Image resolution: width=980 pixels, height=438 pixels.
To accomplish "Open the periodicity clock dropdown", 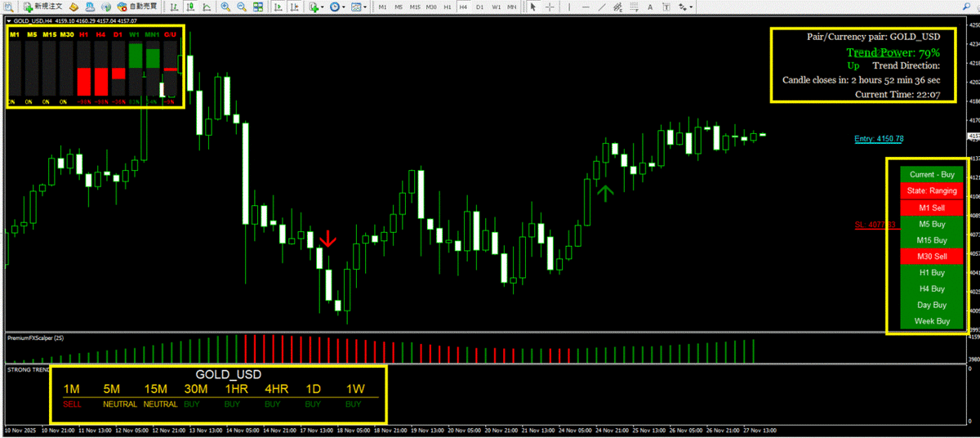I will click(x=337, y=7).
